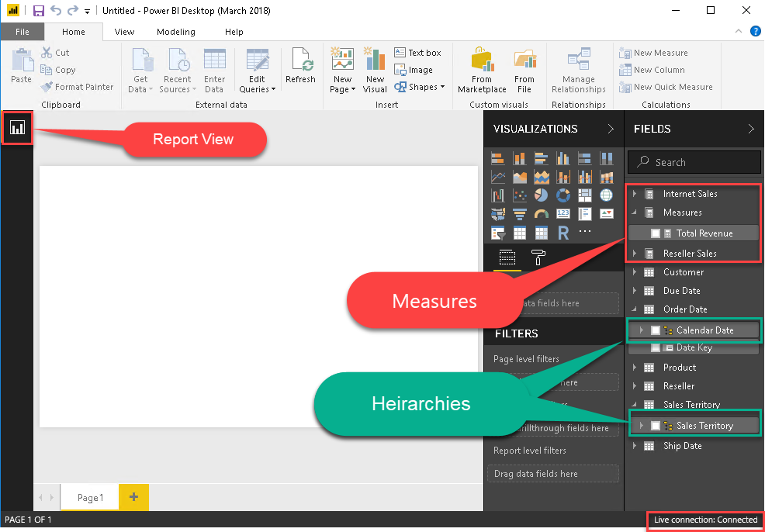Open Report View from the left sidebar
Viewport: 765px width, 532px height.
tap(17, 127)
